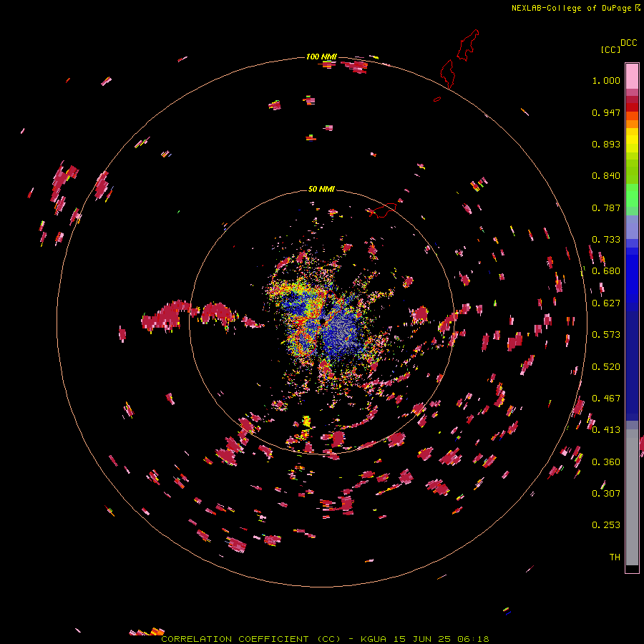Image resolution: width=644 pixels, height=644 pixels.
Task: Select the 0.467 scale value
Action: point(606,399)
